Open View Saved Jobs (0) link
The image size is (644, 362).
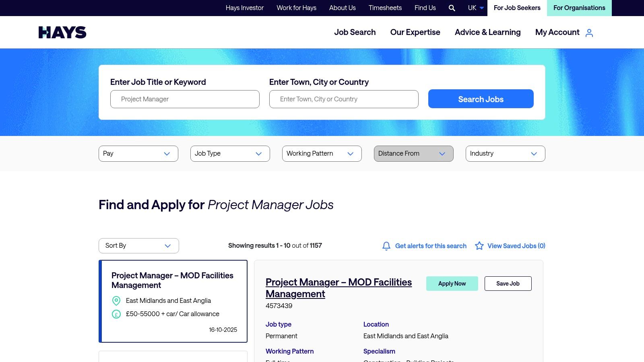(x=516, y=246)
